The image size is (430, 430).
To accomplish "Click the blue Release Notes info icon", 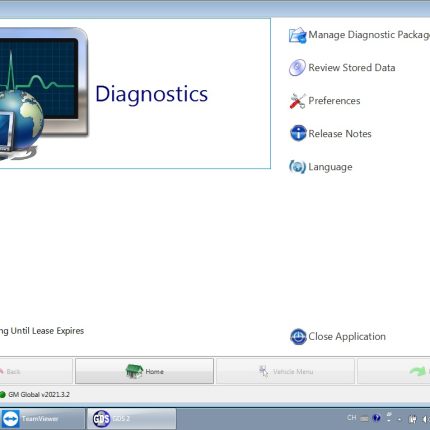I will point(298,133).
